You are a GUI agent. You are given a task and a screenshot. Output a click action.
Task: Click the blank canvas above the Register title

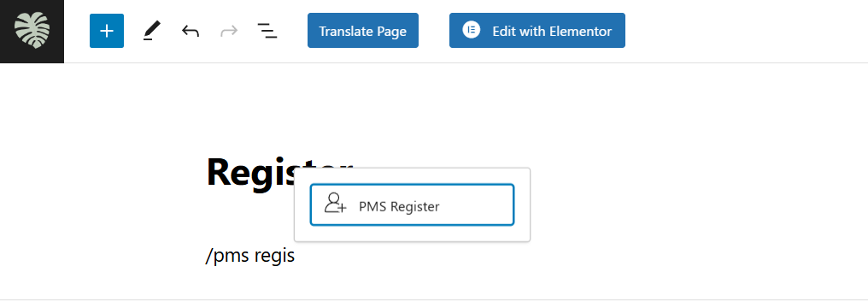[x=388, y=105]
